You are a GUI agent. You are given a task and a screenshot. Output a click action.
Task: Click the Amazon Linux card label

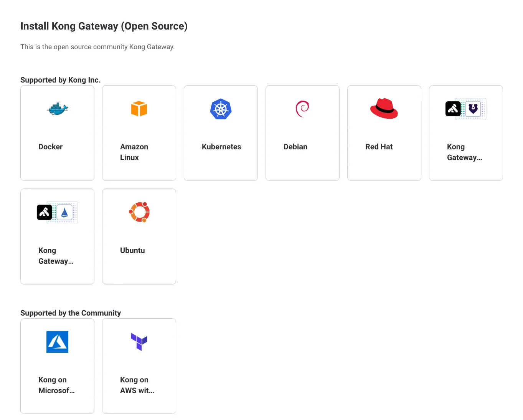coord(134,152)
